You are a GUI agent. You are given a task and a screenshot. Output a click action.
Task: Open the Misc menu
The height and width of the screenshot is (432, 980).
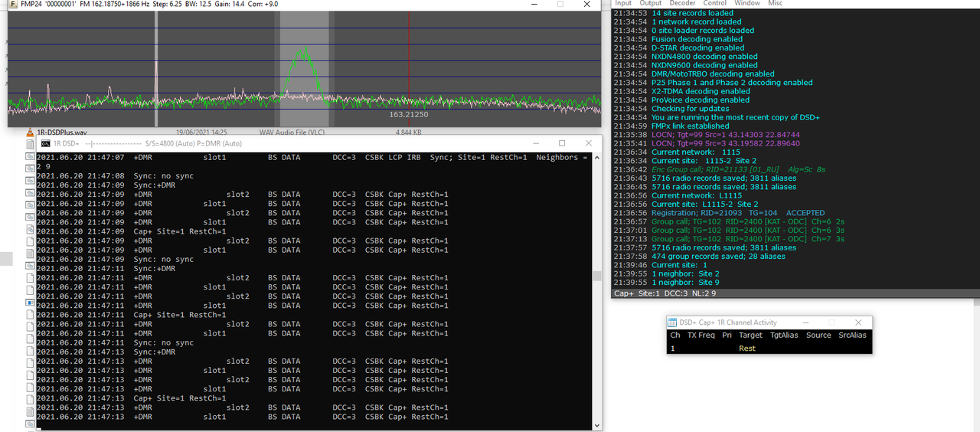click(776, 3)
